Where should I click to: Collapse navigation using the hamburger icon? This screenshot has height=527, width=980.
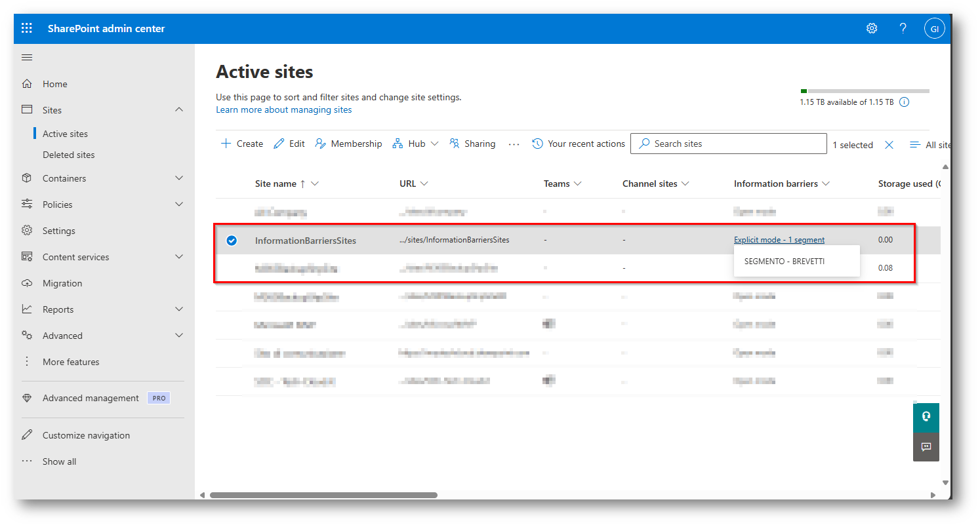tap(27, 58)
